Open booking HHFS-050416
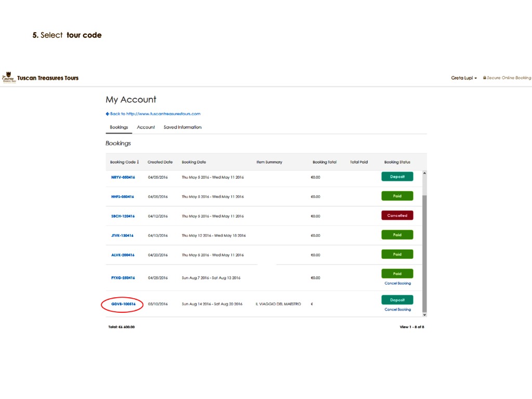 tap(123, 197)
